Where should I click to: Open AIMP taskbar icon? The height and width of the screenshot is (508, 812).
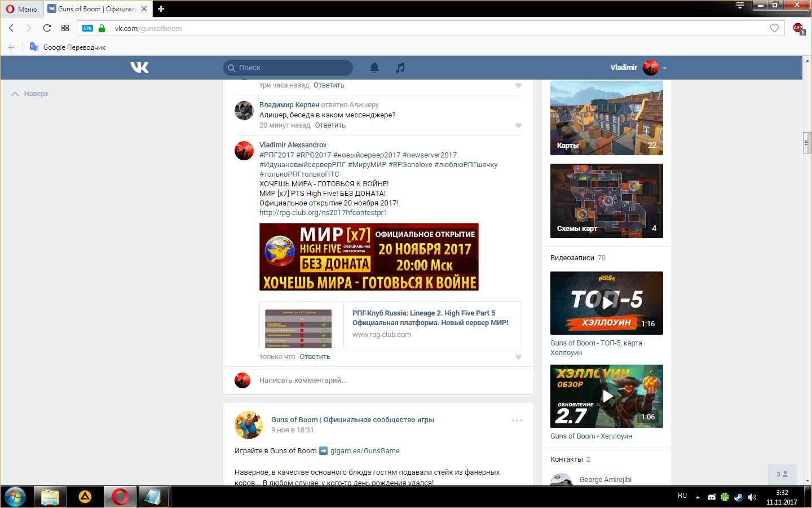tap(85, 497)
